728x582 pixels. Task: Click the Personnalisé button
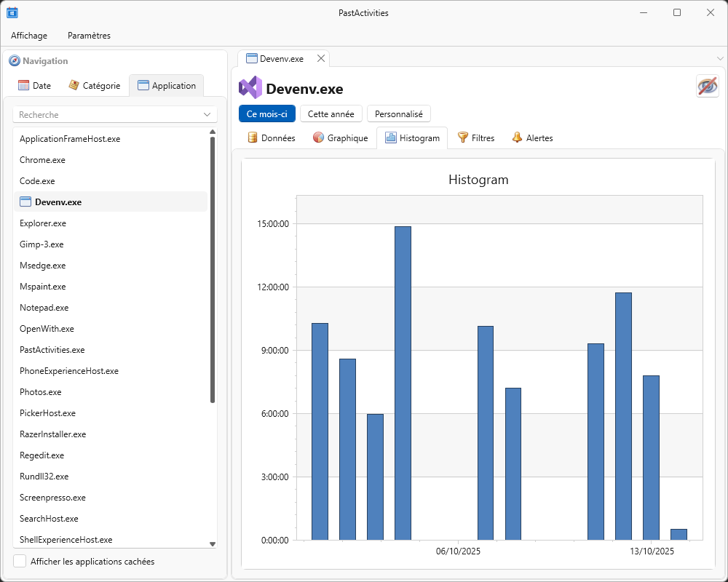(x=399, y=113)
